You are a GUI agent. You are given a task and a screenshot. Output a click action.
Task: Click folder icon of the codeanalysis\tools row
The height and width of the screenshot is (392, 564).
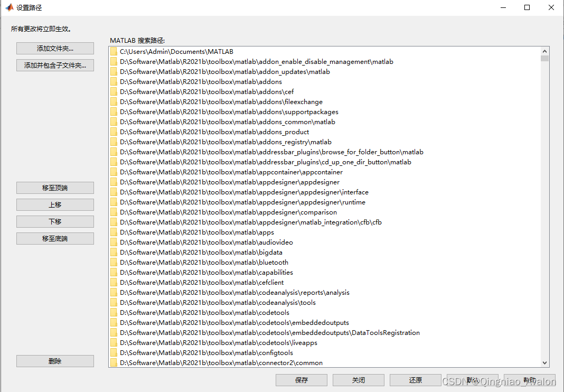(114, 302)
